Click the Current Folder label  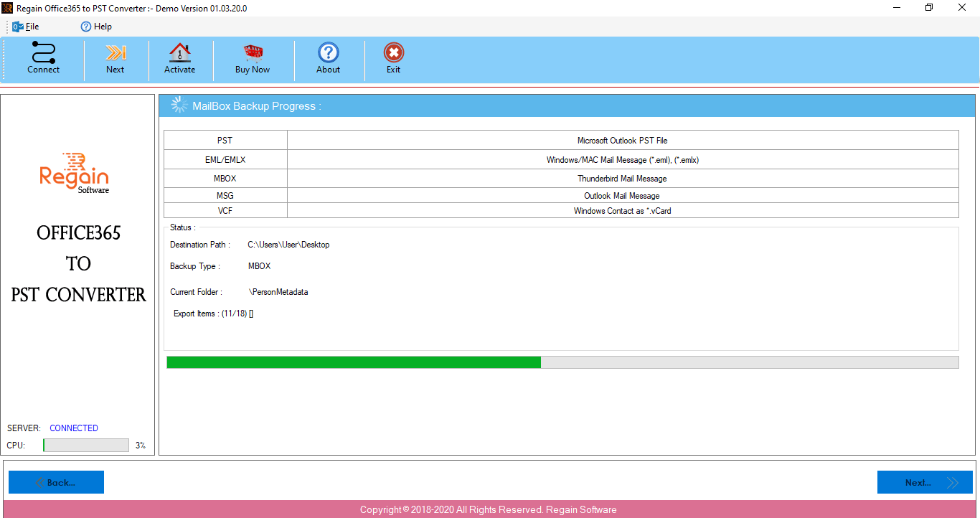tap(197, 292)
